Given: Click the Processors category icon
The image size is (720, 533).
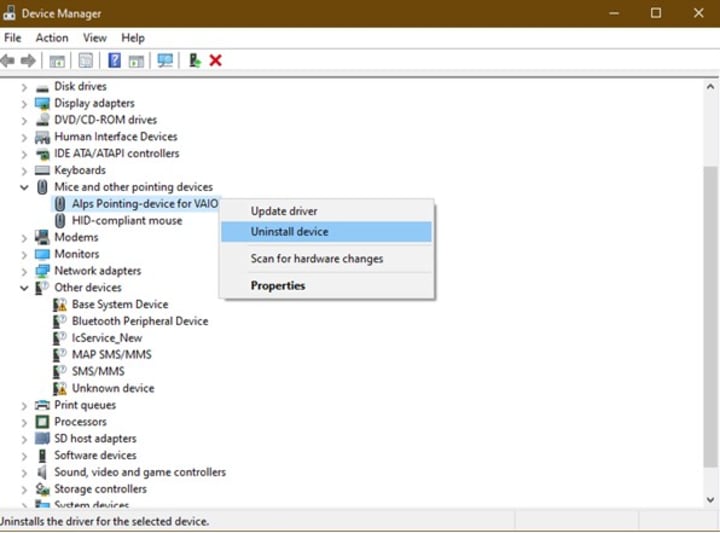Looking at the screenshot, I should pos(42,422).
